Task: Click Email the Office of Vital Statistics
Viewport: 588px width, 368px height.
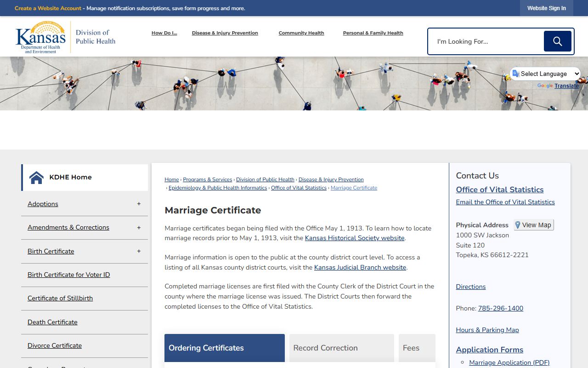Action: 505,202
